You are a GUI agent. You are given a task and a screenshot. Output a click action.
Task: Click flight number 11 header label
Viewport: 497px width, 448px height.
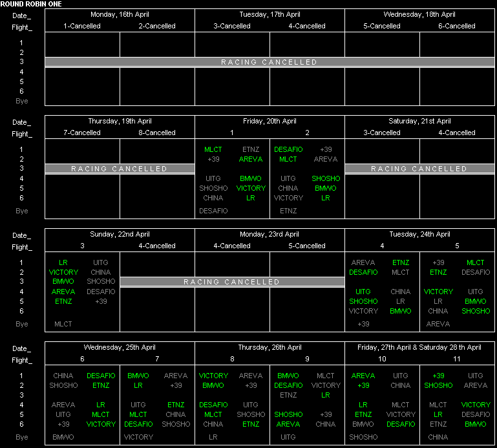coord(457,359)
